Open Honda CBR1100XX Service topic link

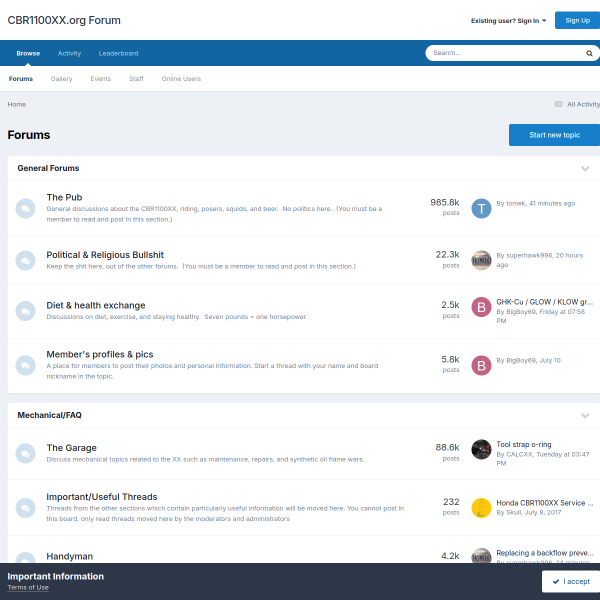pyautogui.click(x=545, y=503)
